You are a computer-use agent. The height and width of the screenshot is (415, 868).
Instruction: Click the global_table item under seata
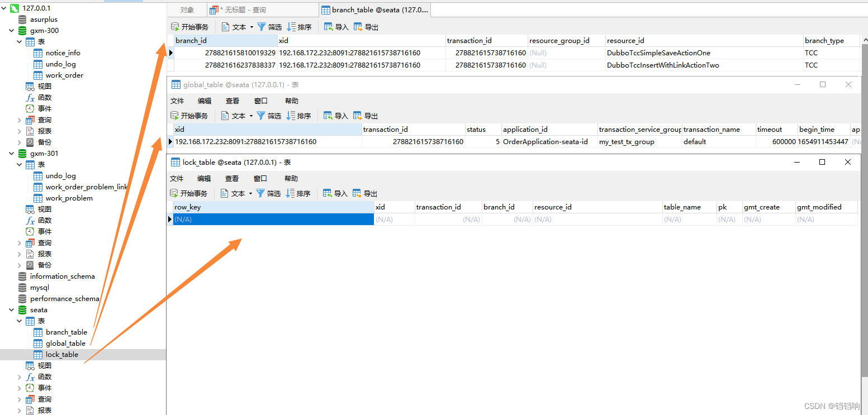65,344
